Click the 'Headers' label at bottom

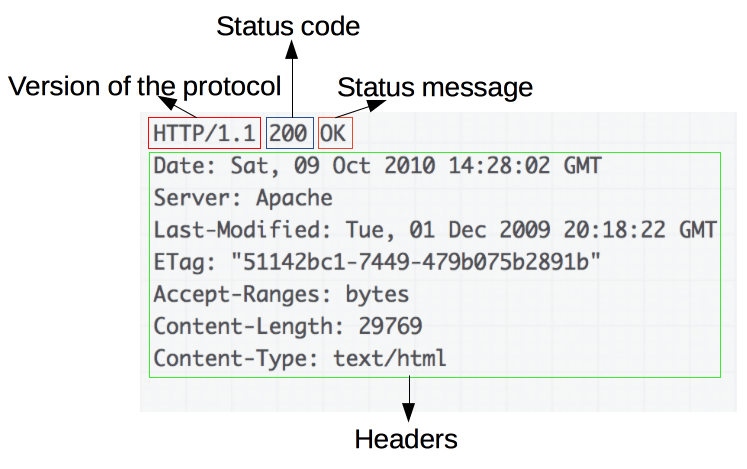406,439
